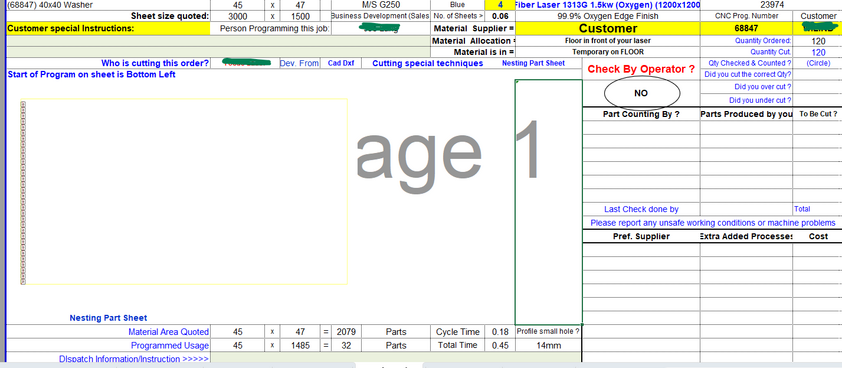The image size is (842, 368).
Task: Select the 'Quantity Cut' label
Action: pos(771,52)
